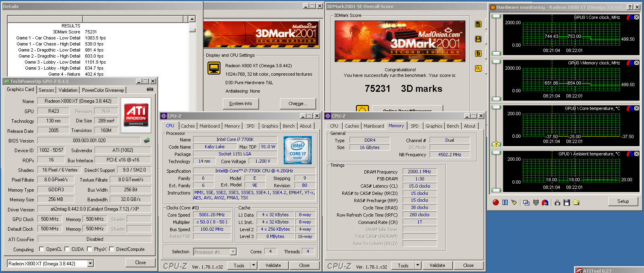Toggle the CUDA checkbox in GPU-Z
The height and width of the screenshot is (273, 644).
[x=67, y=249]
